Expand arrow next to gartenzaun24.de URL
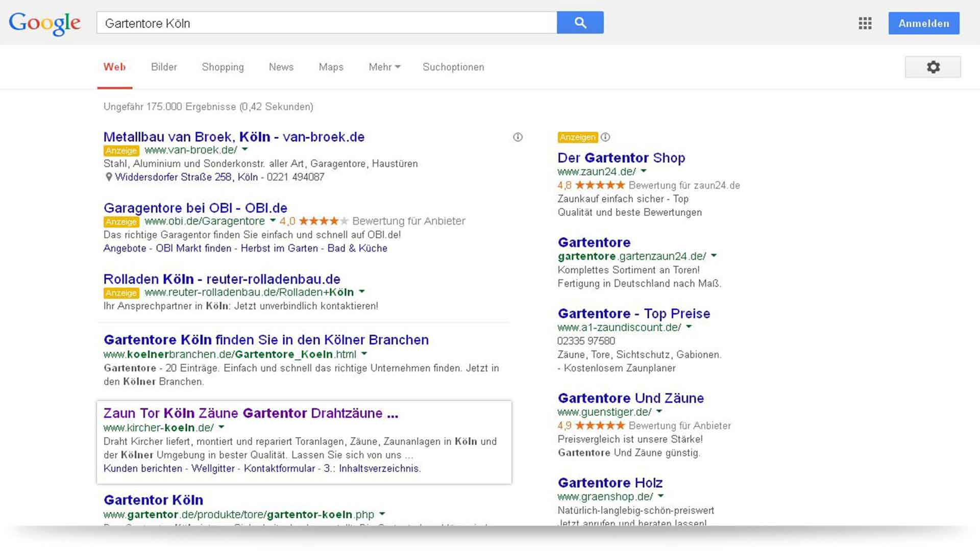 [714, 255]
